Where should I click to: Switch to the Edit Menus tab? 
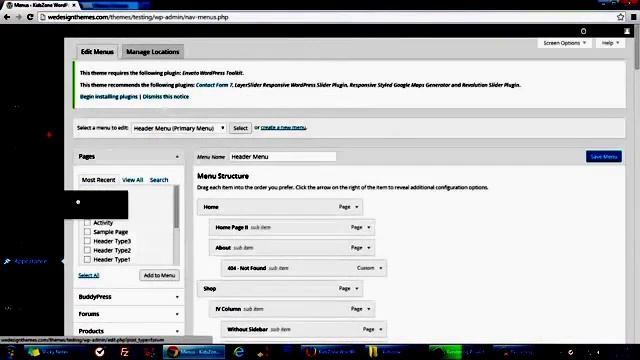(97, 52)
